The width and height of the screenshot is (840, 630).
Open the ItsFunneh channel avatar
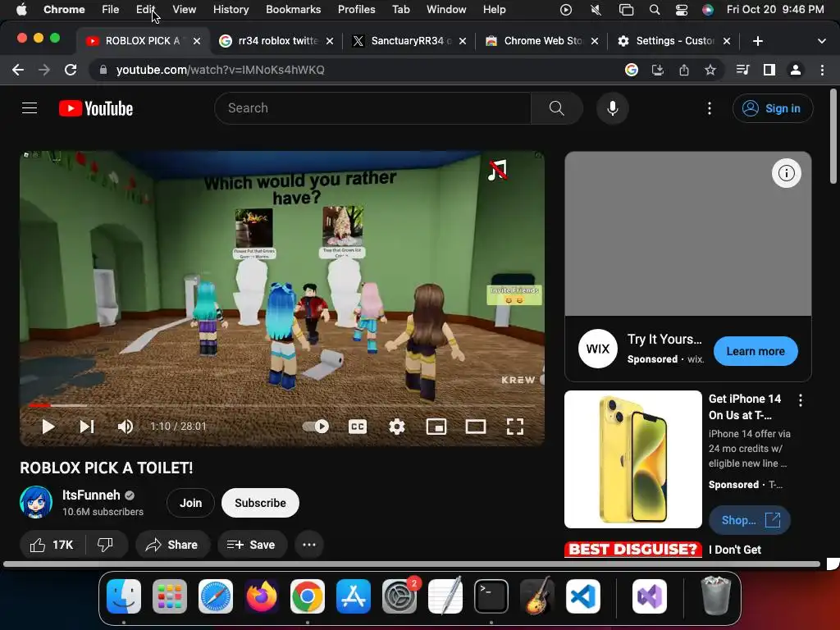[36, 502]
